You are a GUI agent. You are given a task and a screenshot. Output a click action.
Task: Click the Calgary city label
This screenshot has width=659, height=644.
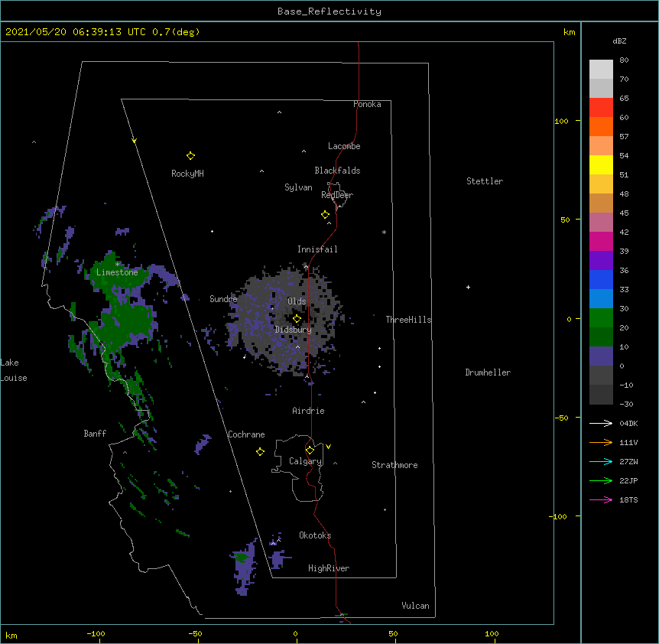pos(305,461)
